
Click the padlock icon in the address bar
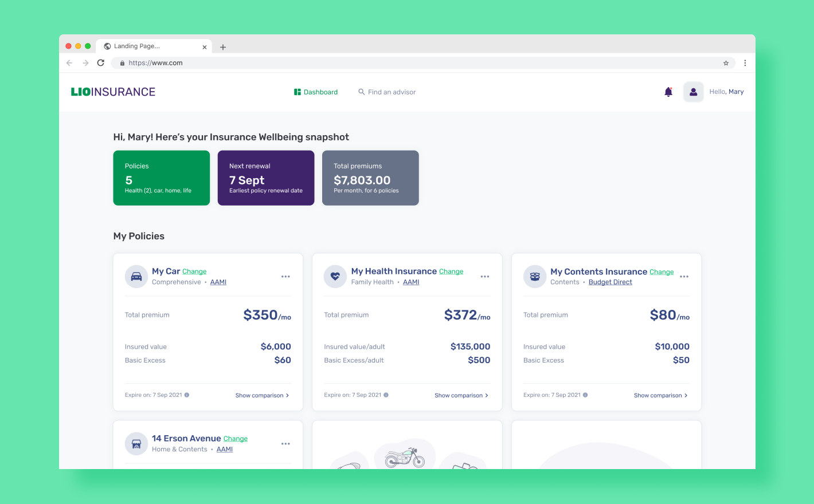pos(122,63)
